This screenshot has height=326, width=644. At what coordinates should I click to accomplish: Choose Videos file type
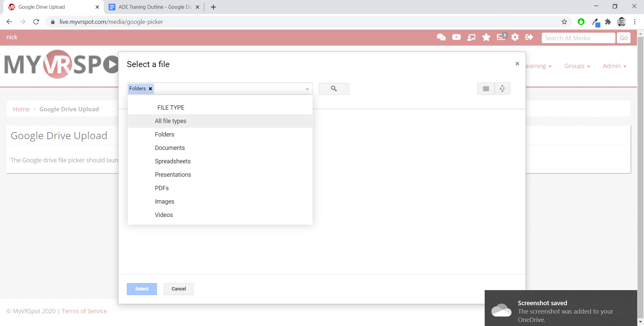(220, 215)
